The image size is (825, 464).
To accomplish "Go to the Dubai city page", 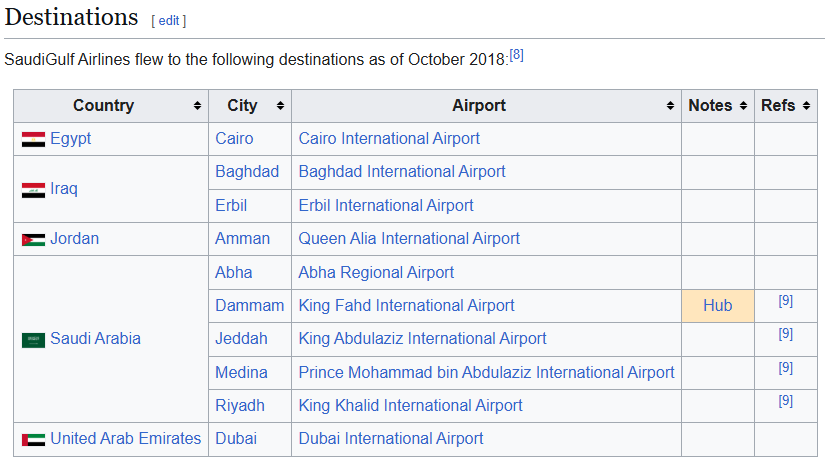I will click(235, 439).
